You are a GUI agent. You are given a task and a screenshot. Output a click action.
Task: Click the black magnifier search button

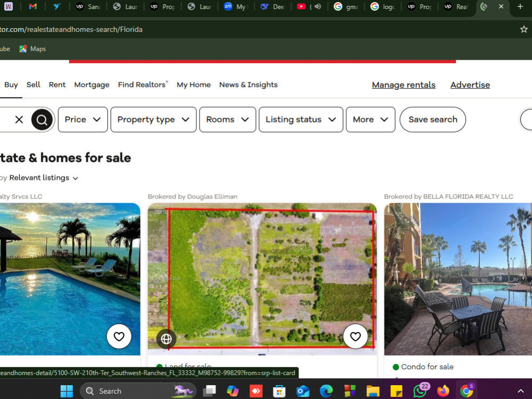(x=41, y=119)
